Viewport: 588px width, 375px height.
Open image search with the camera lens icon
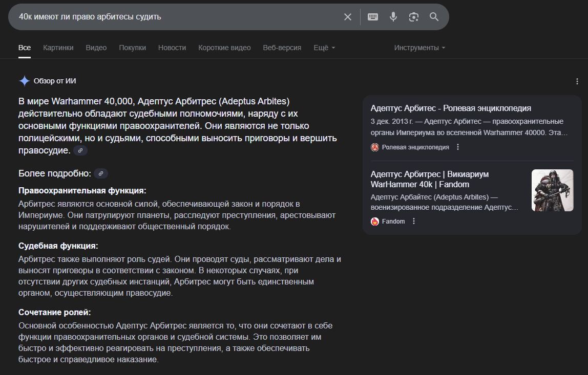pyautogui.click(x=414, y=17)
